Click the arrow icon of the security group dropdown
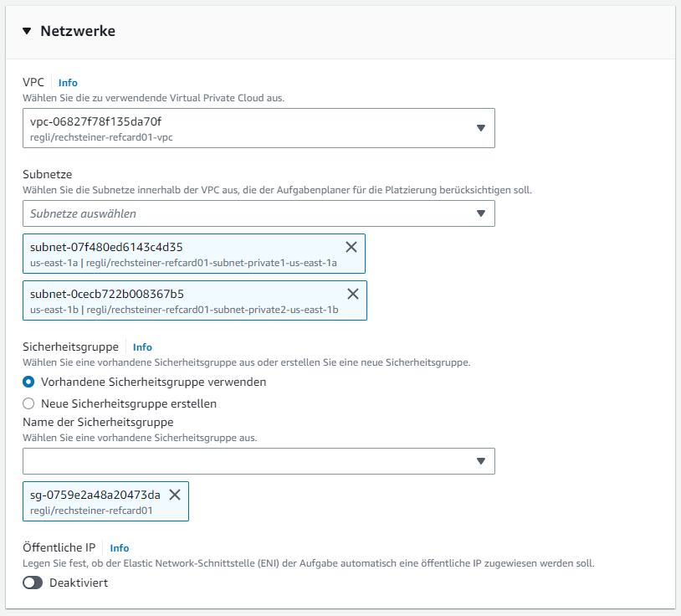Viewport: 681px width, 616px height. click(481, 461)
